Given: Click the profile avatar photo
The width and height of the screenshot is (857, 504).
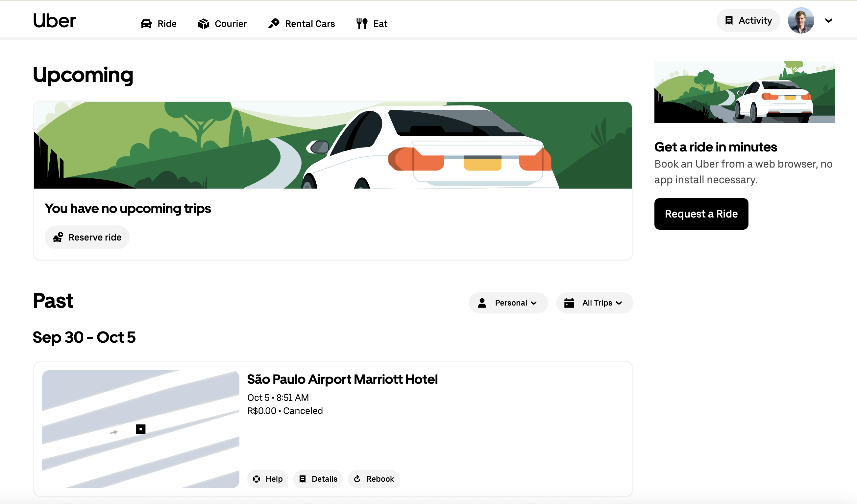Looking at the screenshot, I should click(x=801, y=21).
